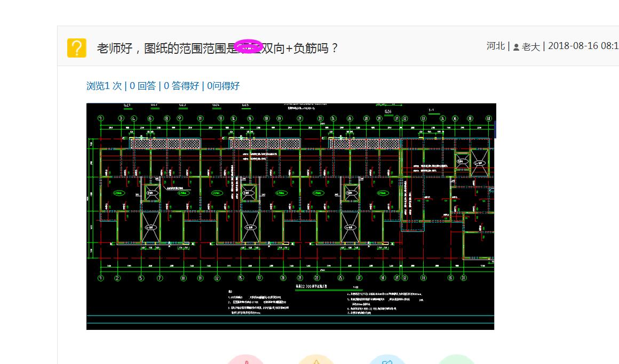Viewport: 619px width, 364px height.
Task: Click the yellow question mark icon
Action: [77, 48]
